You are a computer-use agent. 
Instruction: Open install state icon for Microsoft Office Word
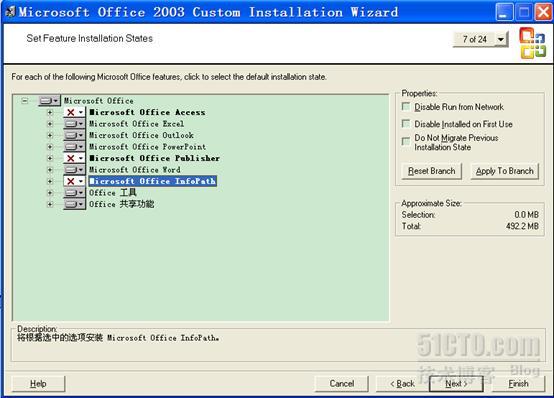(75, 170)
